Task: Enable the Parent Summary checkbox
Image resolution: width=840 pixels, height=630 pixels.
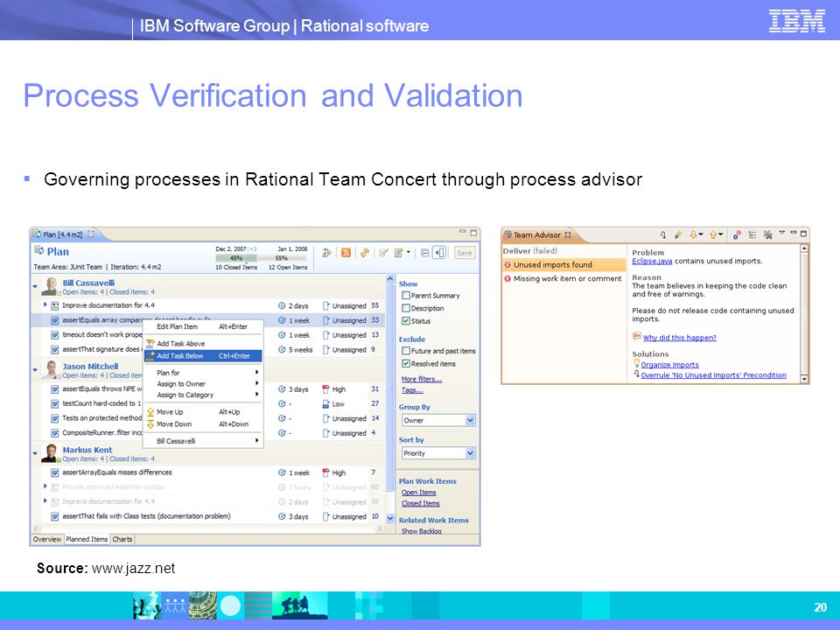Action: click(x=406, y=295)
